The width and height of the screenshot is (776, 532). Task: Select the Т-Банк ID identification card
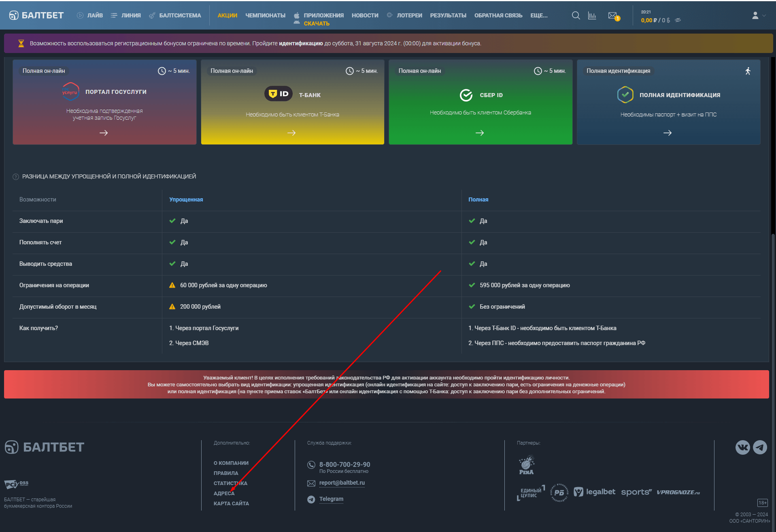click(x=292, y=102)
